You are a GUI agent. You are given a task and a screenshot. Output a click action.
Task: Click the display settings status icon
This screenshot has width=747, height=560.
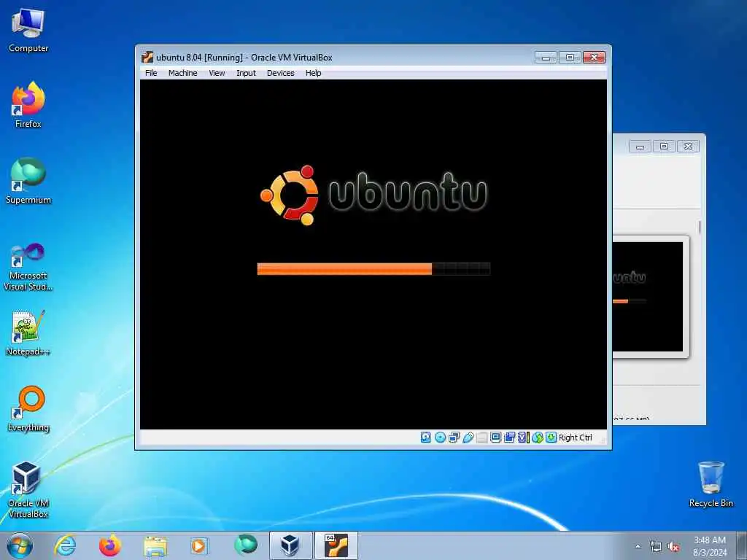click(495, 437)
